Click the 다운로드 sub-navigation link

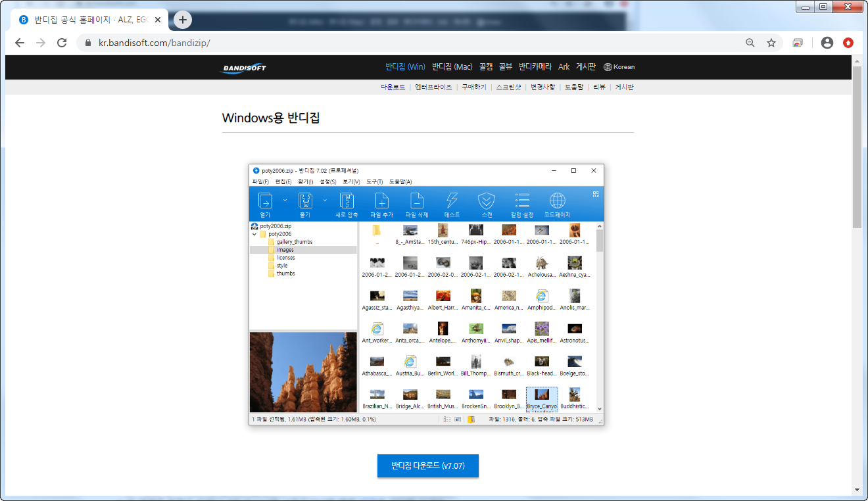click(393, 87)
